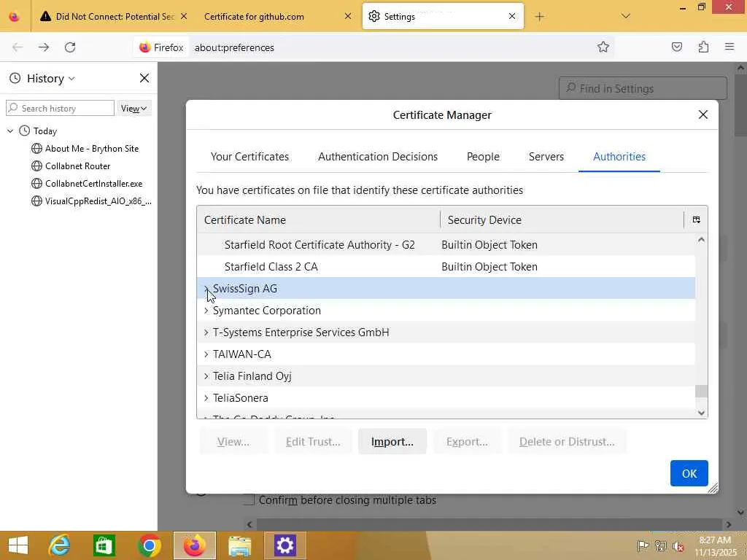Viewport: 747px width, 560px height.
Task: Open the gear Settings app on taskbar
Action: pos(285,545)
